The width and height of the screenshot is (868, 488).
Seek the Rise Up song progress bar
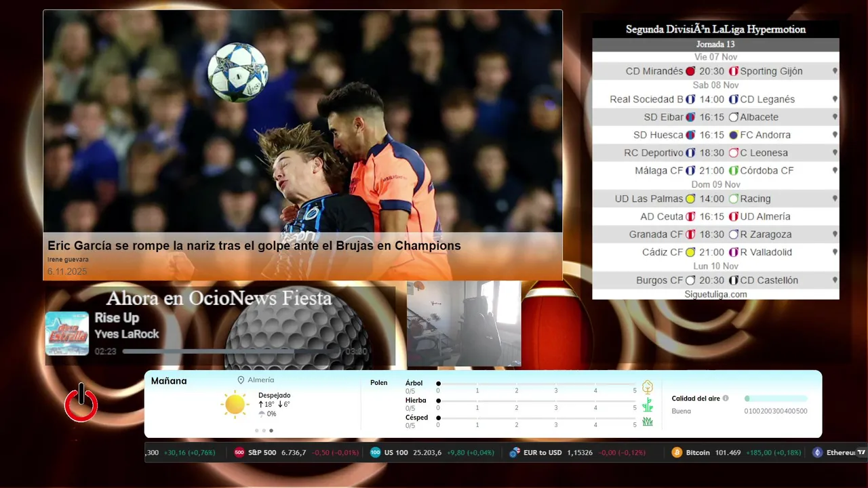232,352
